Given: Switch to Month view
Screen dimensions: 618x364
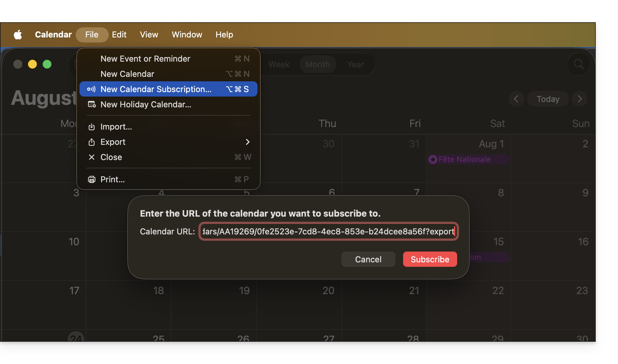Looking at the screenshot, I should (x=318, y=64).
